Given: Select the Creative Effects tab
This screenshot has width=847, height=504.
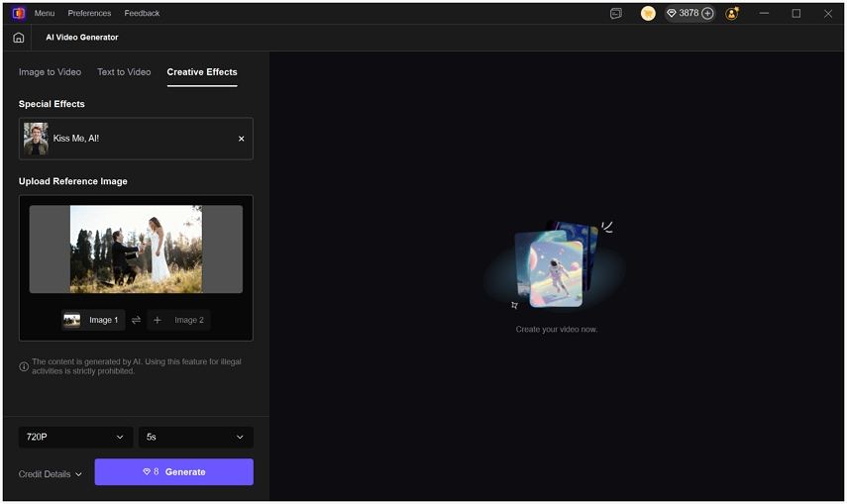Looking at the screenshot, I should (202, 72).
